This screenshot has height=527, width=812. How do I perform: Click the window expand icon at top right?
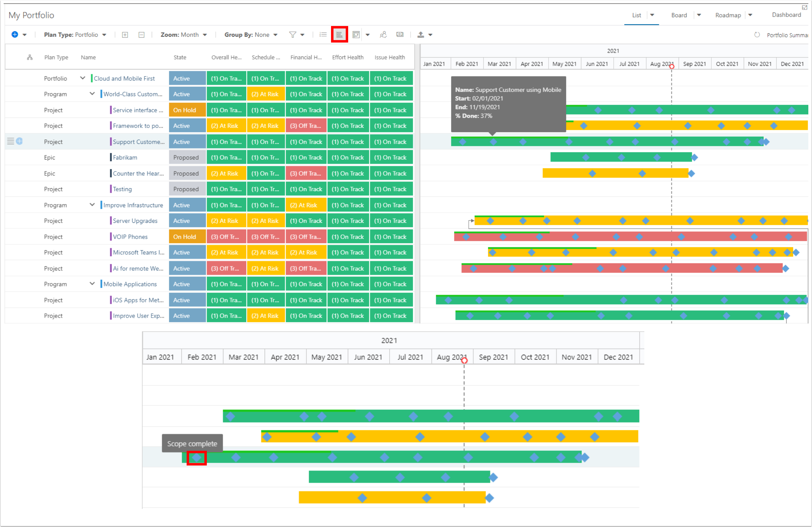pyautogui.click(x=804, y=8)
